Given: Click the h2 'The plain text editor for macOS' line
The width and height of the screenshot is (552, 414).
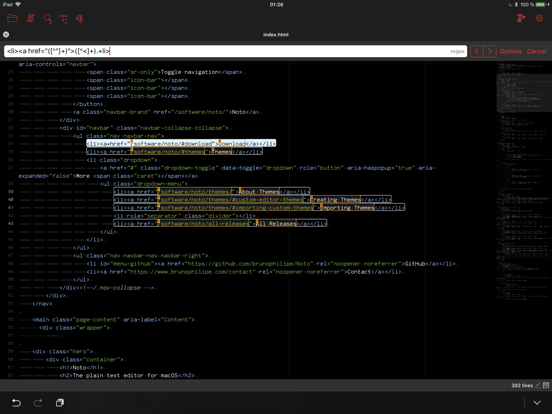Looking at the screenshot, I should 127,375.
